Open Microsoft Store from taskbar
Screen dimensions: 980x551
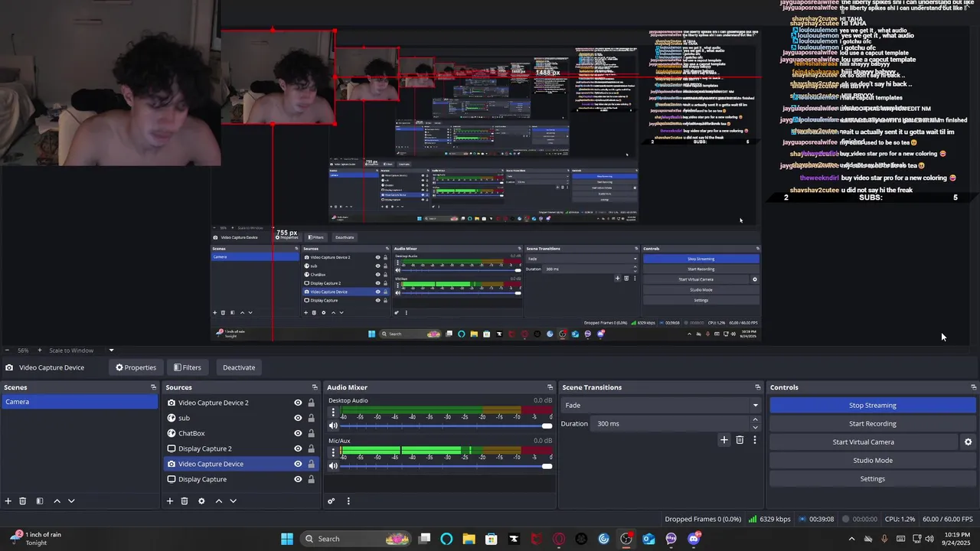point(492,539)
